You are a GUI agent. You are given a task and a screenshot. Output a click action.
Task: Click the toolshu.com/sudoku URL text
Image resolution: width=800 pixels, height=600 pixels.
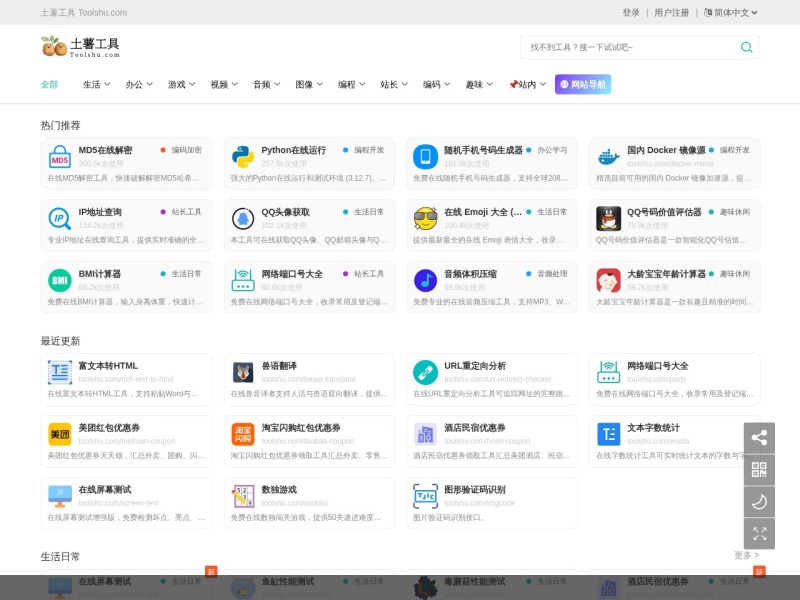tap(295, 503)
